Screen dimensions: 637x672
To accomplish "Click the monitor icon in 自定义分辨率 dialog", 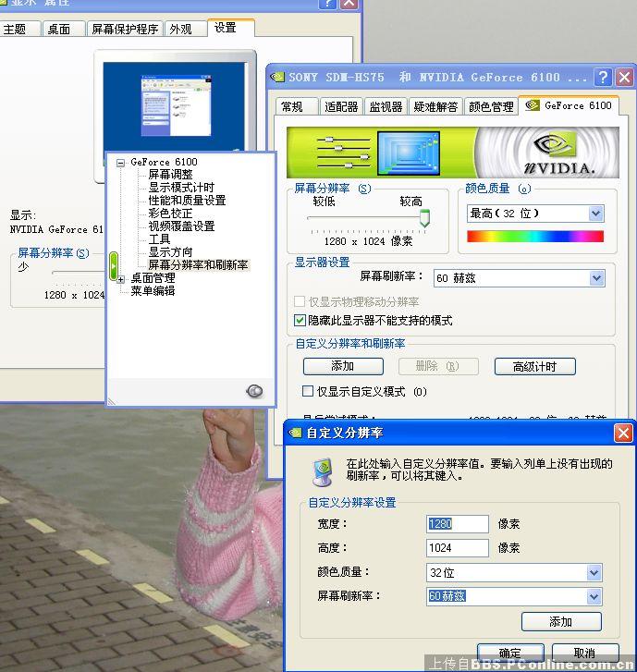I will click(x=323, y=471).
